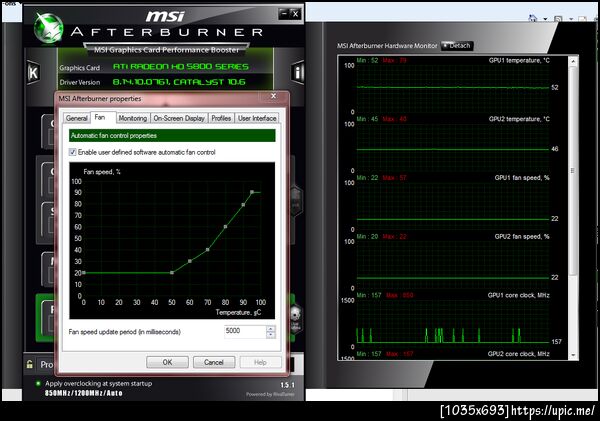Click Cancel in the properties dialog

point(214,362)
